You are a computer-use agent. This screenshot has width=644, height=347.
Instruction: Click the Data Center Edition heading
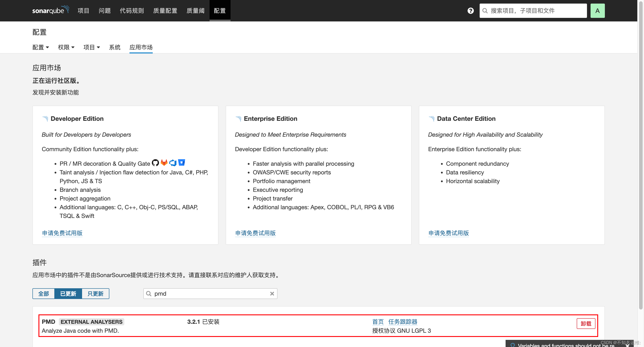pos(466,119)
